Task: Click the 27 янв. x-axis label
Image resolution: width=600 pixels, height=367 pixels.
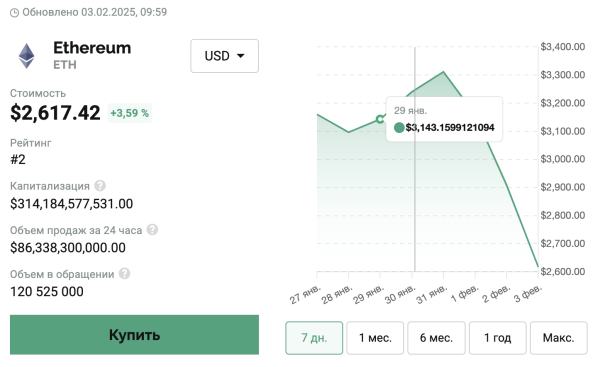Action: [305, 295]
